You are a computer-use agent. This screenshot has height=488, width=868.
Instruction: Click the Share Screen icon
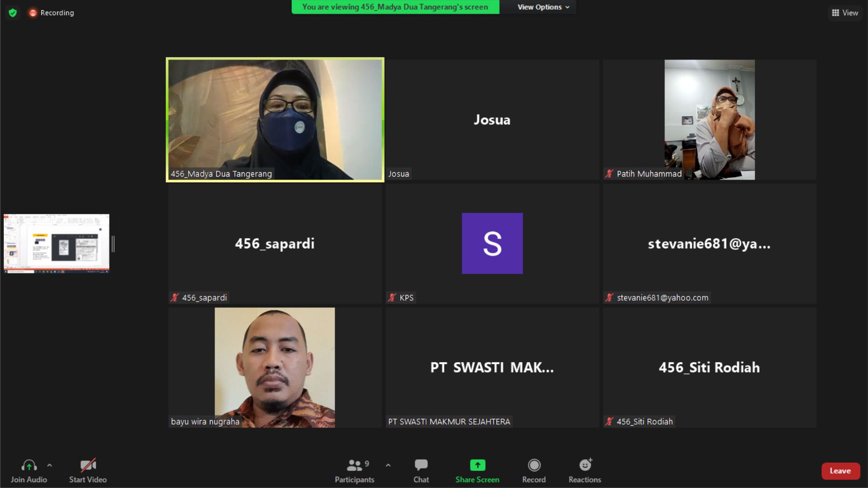point(477,465)
